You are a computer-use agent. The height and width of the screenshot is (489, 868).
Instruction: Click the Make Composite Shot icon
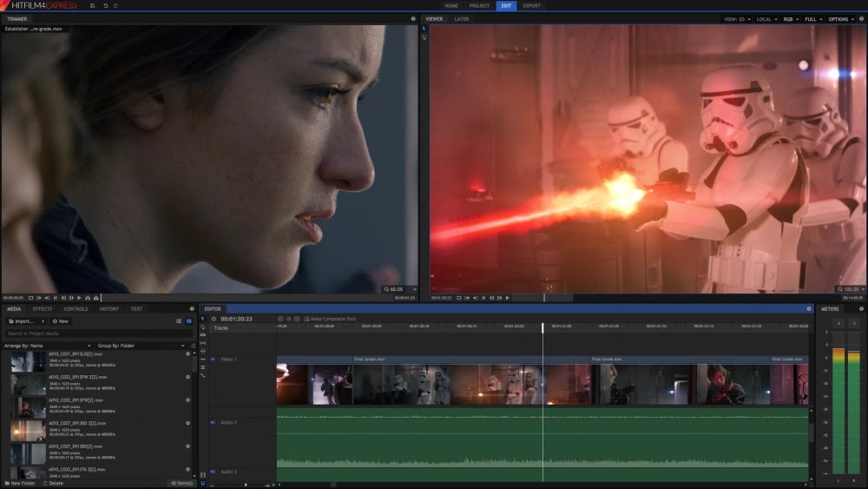307,319
